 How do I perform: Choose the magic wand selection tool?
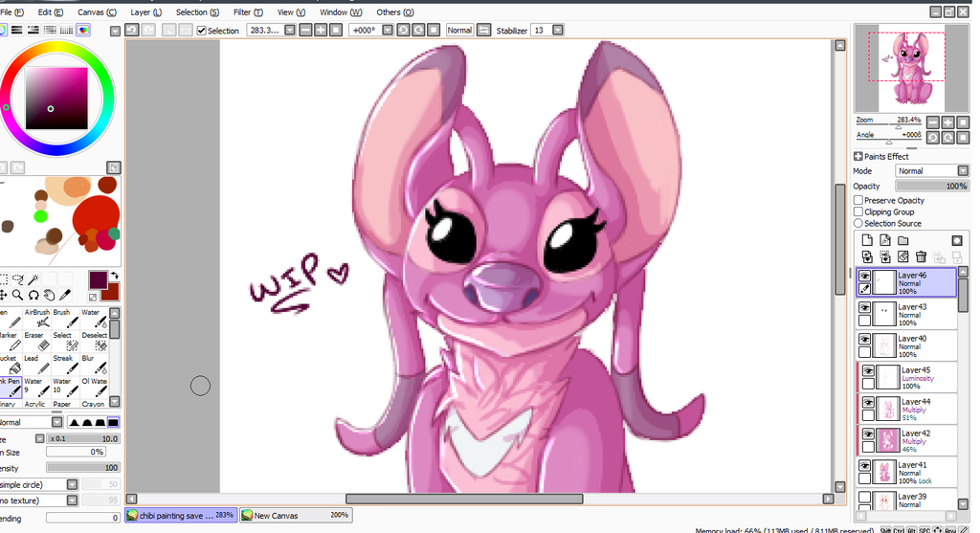[33, 279]
